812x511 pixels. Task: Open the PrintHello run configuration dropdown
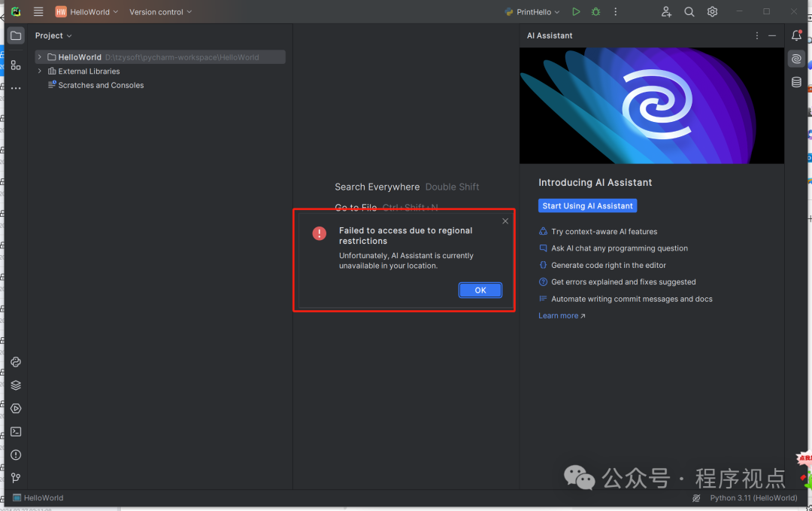pyautogui.click(x=532, y=11)
